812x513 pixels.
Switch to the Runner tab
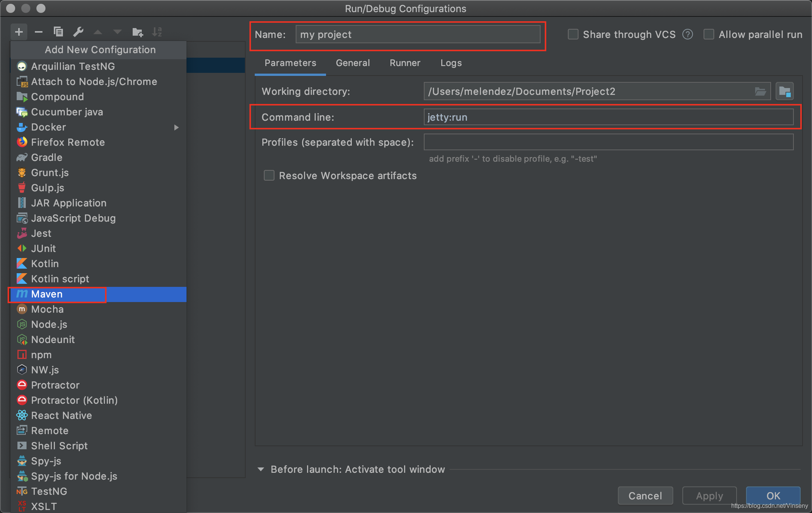click(406, 63)
